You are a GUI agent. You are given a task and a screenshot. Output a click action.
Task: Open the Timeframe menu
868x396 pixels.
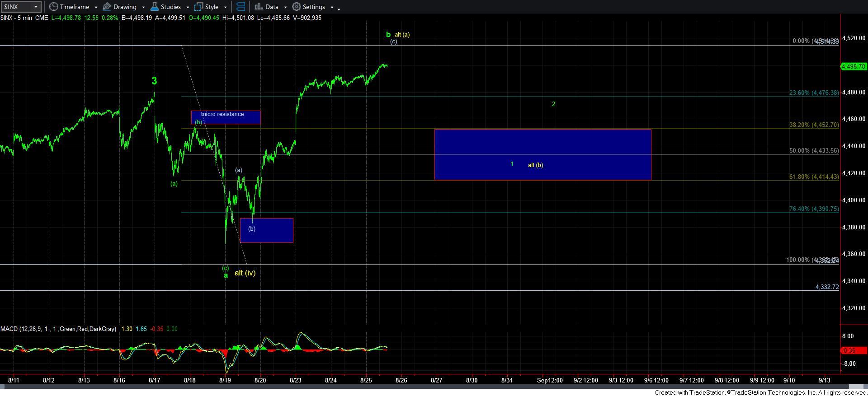click(x=74, y=7)
